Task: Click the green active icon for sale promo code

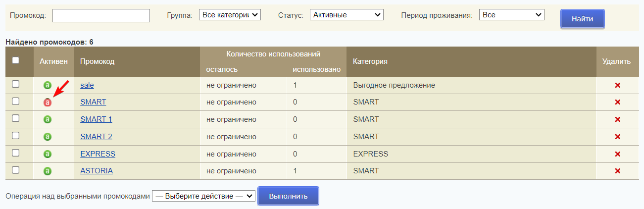Action: tap(47, 85)
